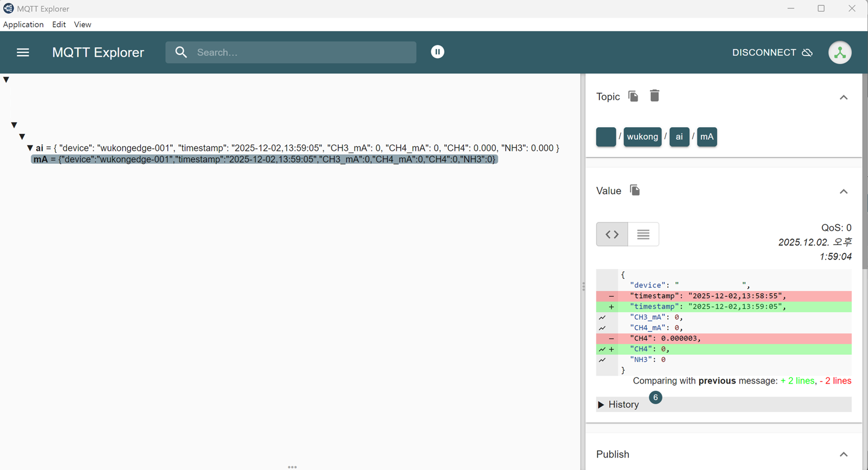Select the wukong topic segment chip
The image size is (868, 470).
642,137
